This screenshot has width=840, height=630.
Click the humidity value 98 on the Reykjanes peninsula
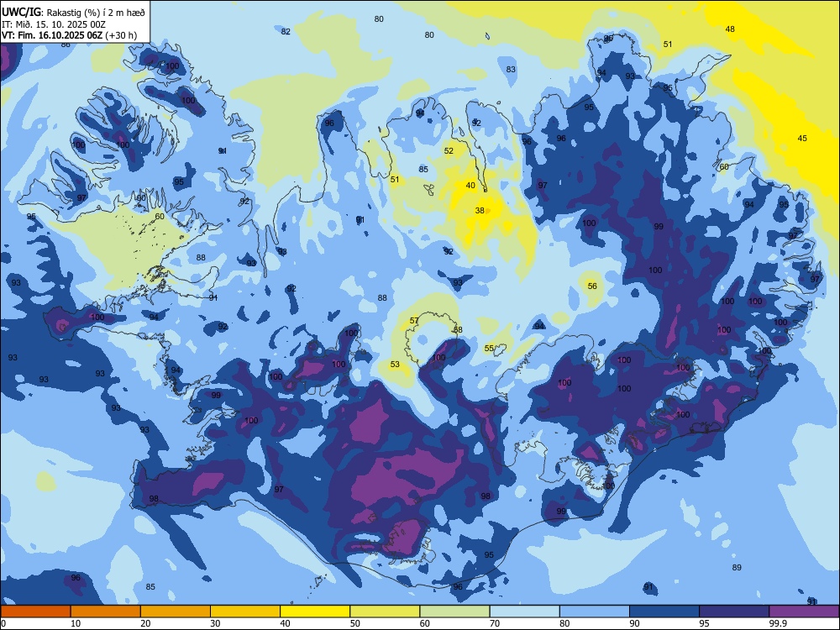point(154,499)
